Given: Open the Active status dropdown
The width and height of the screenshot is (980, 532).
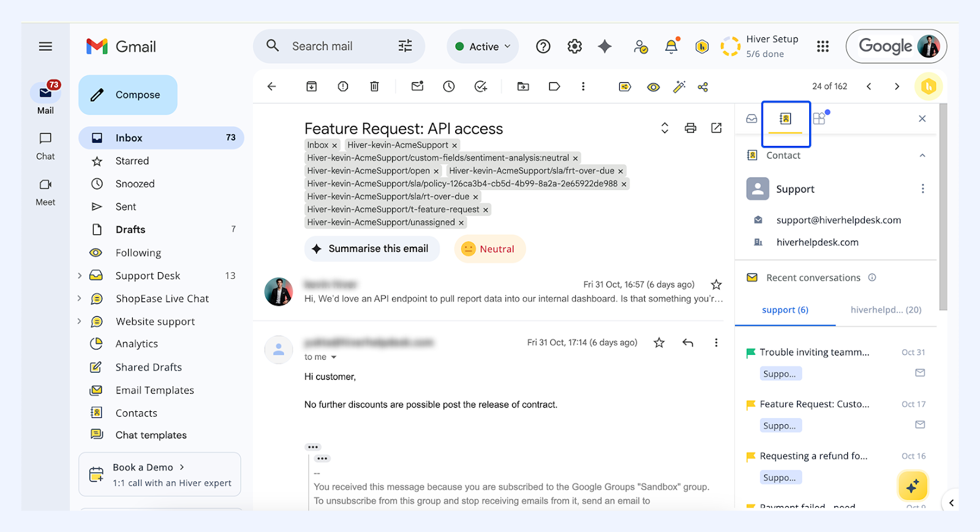Looking at the screenshot, I should pos(483,47).
